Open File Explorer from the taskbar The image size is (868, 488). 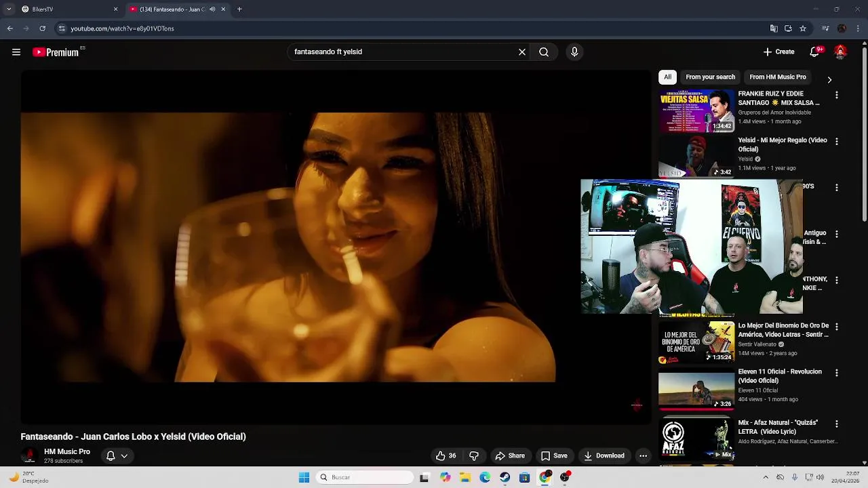click(x=465, y=477)
